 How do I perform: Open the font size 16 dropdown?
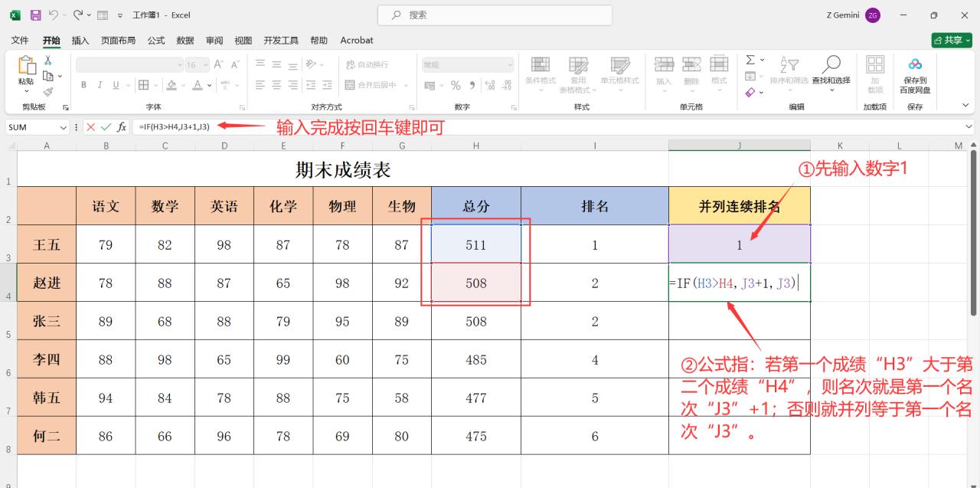click(204, 65)
